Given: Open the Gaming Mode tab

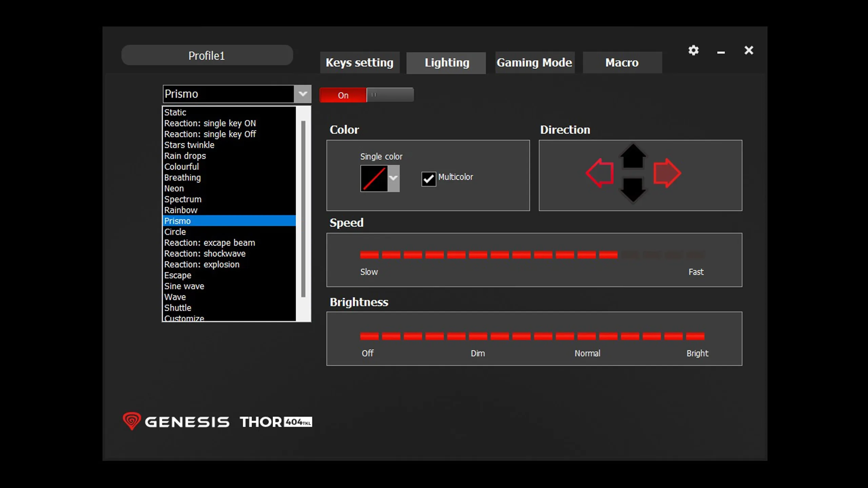Looking at the screenshot, I should [534, 63].
